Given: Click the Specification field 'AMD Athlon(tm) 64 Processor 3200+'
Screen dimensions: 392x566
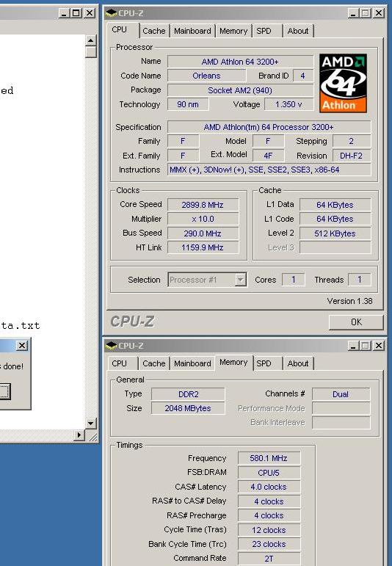Looking at the screenshot, I should click(269, 127).
